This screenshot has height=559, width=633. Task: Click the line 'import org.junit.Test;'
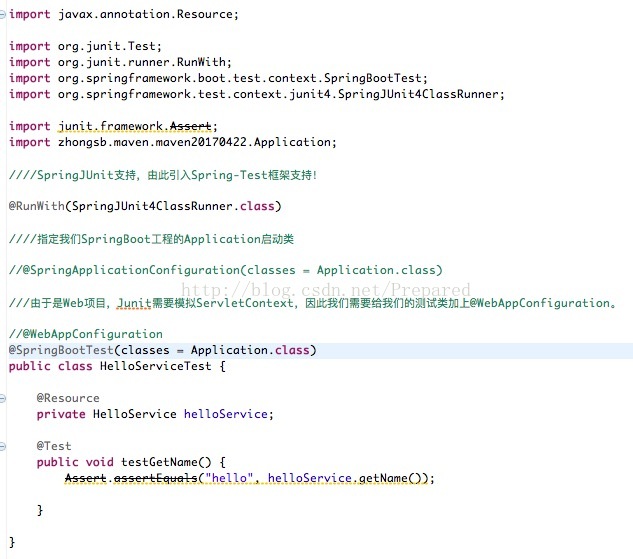click(85, 46)
